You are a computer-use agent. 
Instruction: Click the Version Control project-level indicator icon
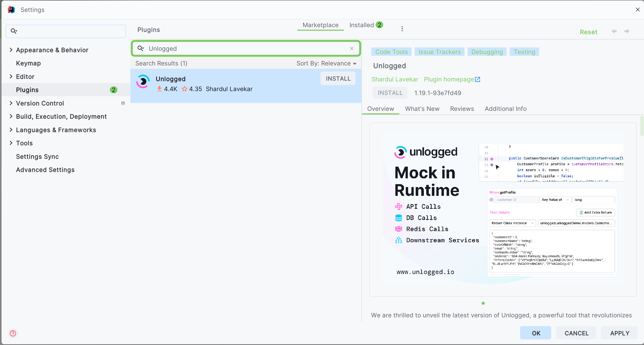(123, 103)
